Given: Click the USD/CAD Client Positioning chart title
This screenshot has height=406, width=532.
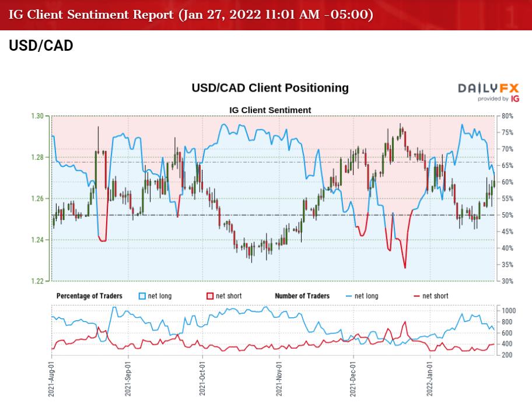Looking at the screenshot, I should pyautogui.click(x=269, y=88).
